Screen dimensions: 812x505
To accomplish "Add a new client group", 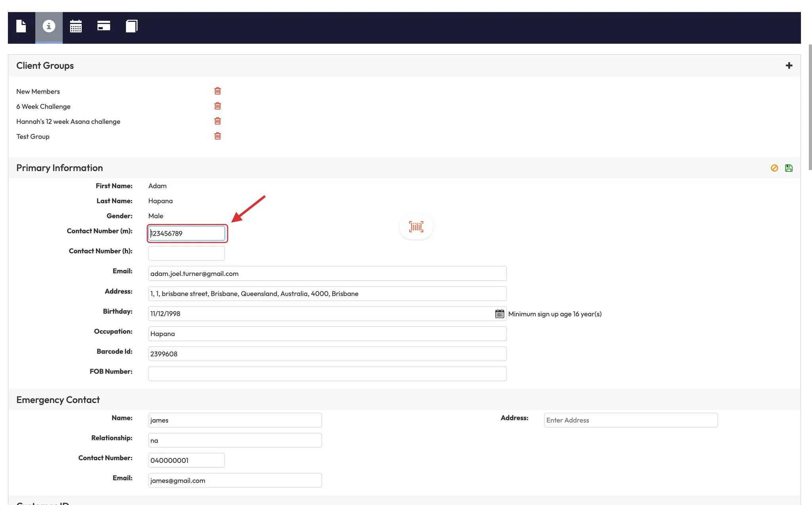I will (x=789, y=65).
